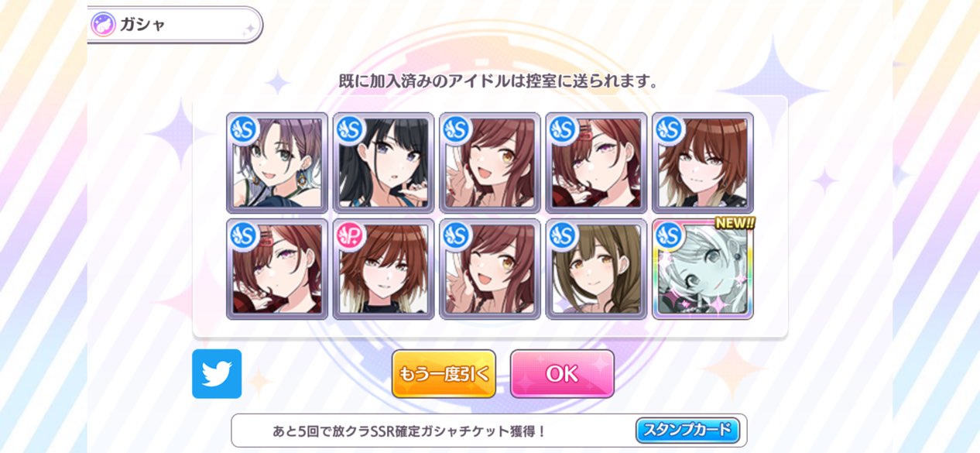Select the hairclip idol card in top row

tap(596, 163)
